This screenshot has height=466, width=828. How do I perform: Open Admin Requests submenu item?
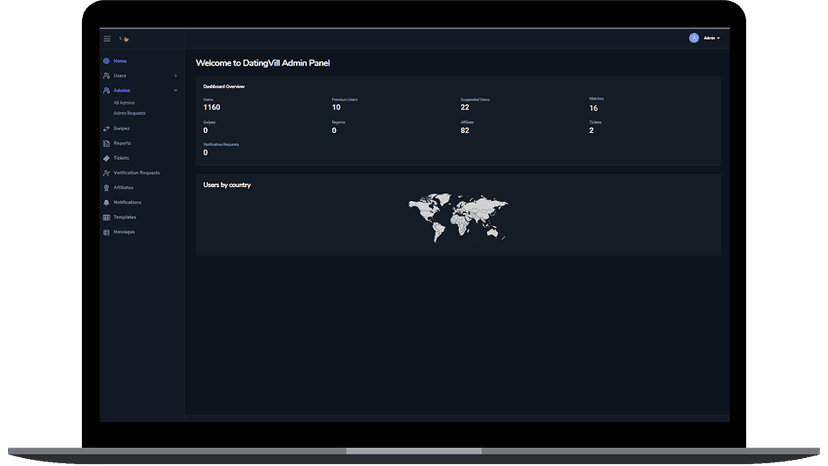tap(130, 113)
